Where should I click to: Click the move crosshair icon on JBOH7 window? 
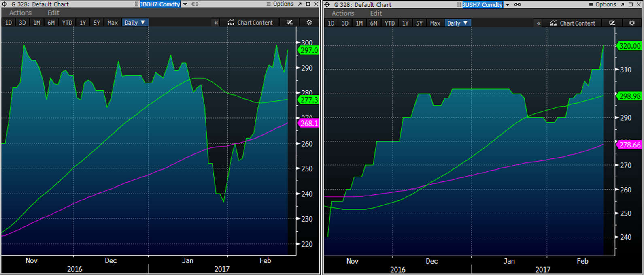[5, 4]
